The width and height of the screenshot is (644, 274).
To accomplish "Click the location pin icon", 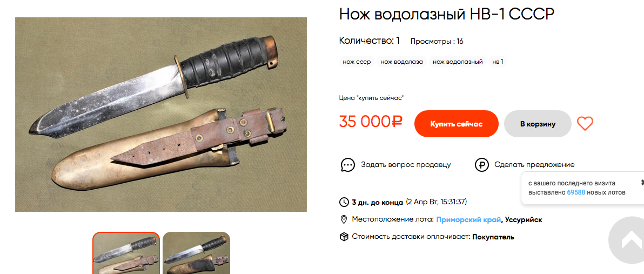I will tap(344, 220).
